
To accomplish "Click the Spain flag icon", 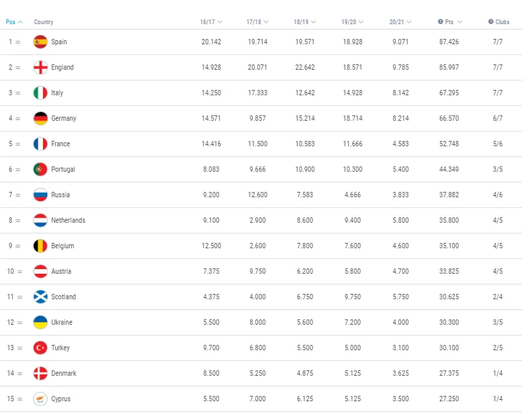I will click(40, 42).
